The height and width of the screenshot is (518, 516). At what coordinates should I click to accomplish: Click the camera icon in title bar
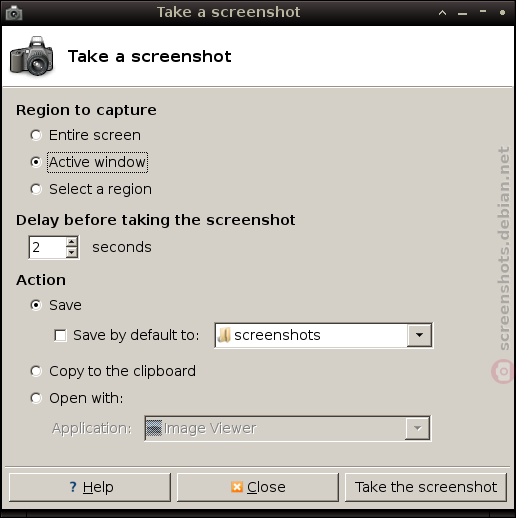click(x=14, y=13)
